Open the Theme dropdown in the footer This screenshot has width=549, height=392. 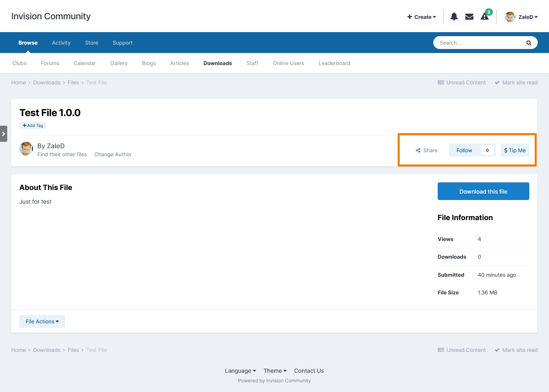pyautogui.click(x=275, y=371)
